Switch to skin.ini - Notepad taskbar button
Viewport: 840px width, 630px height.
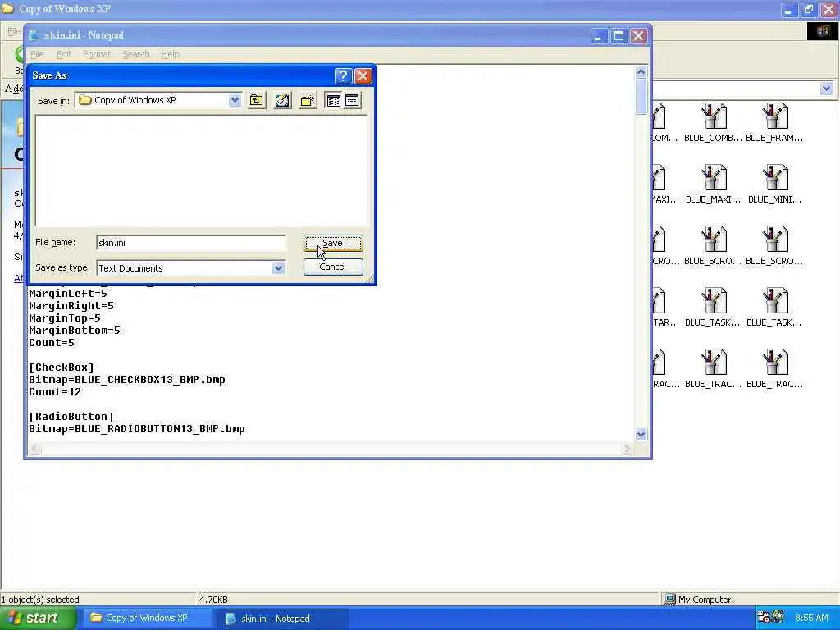pyautogui.click(x=282, y=619)
